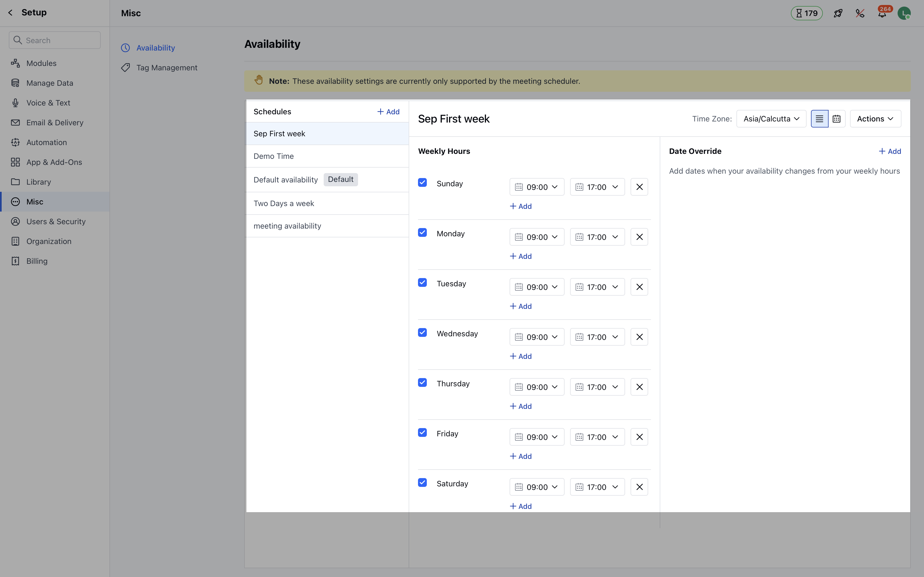Open the notifications bell icon

pos(882,14)
